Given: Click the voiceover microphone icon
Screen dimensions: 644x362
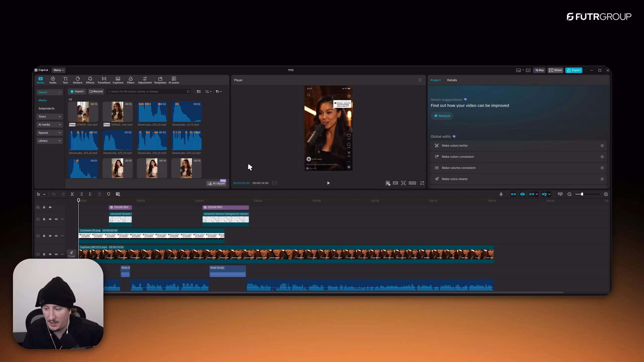Looking at the screenshot, I should tap(501, 194).
